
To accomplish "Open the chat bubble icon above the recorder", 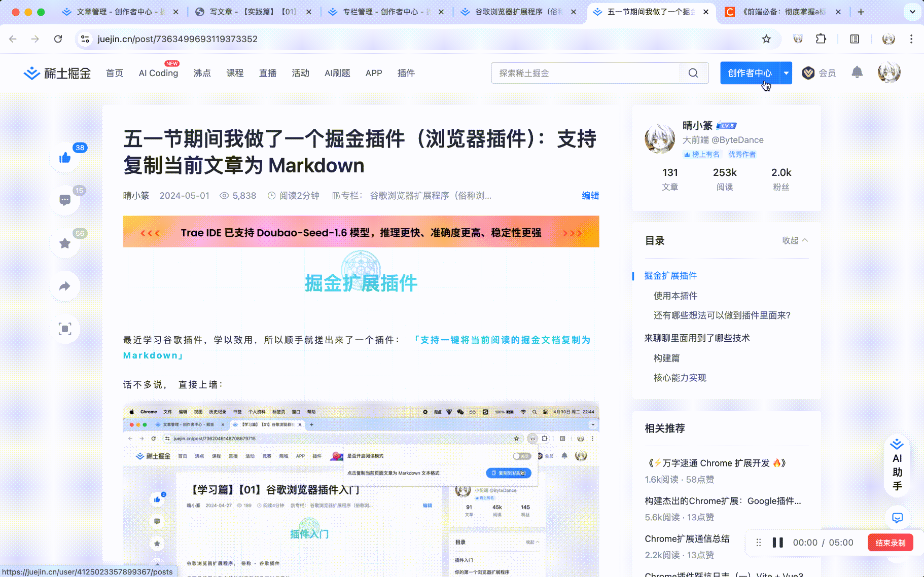I will pos(897,518).
